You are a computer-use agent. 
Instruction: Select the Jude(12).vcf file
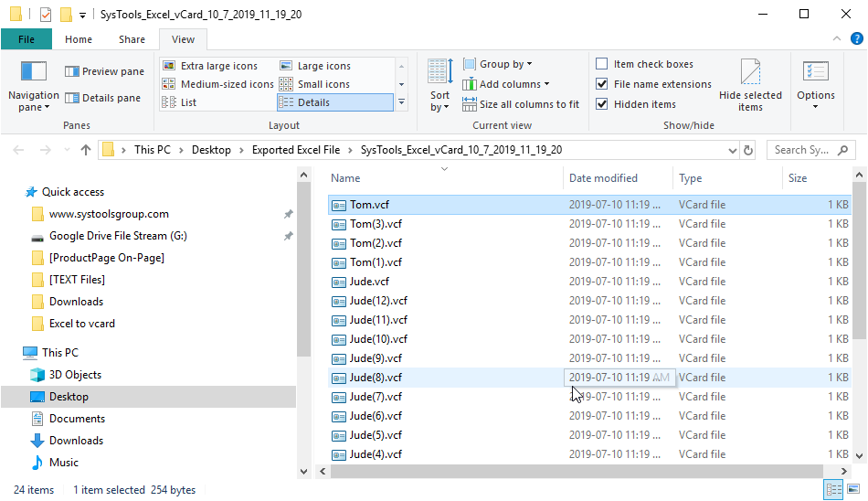(589, 301)
